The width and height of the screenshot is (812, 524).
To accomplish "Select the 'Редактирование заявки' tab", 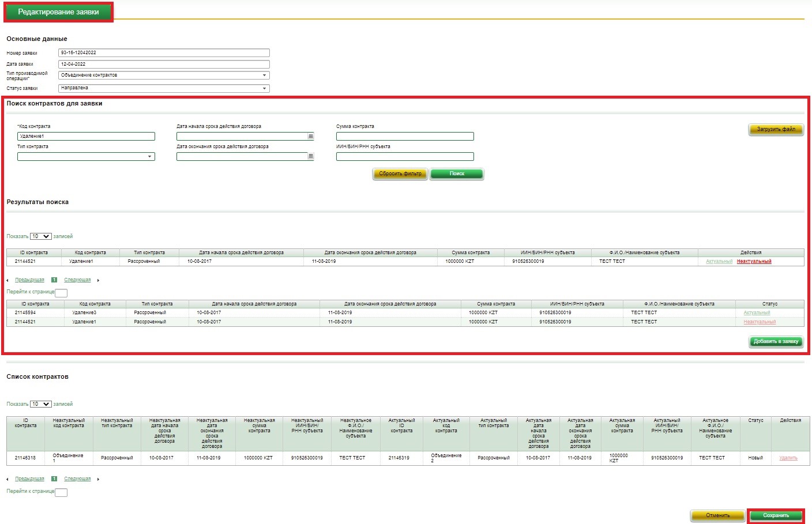I will pyautogui.click(x=58, y=12).
